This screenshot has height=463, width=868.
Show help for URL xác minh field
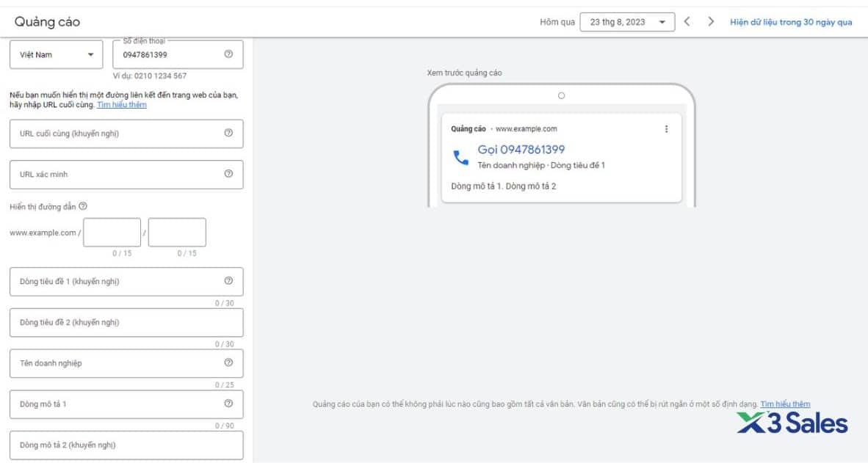pos(228,174)
